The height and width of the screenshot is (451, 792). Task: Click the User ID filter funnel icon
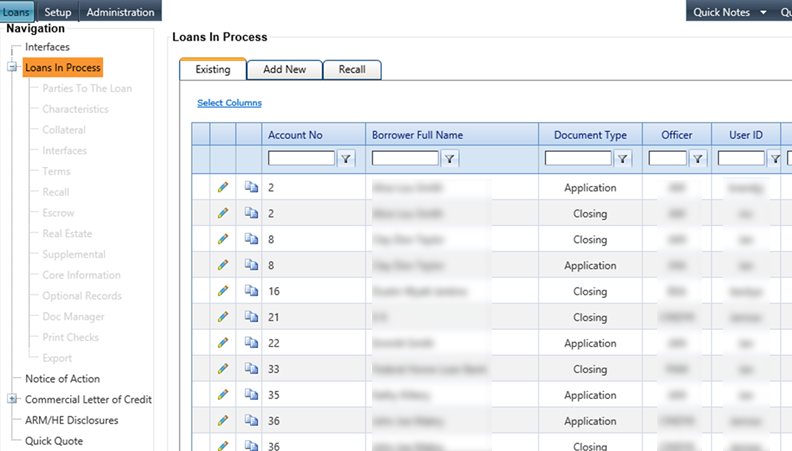pos(775,159)
